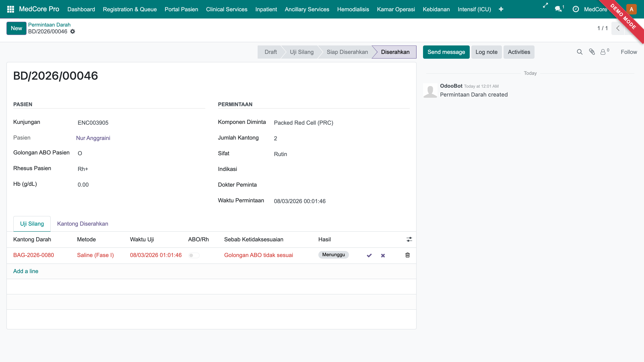Click the Log note button
The image size is (644, 362).
coord(486,52)
